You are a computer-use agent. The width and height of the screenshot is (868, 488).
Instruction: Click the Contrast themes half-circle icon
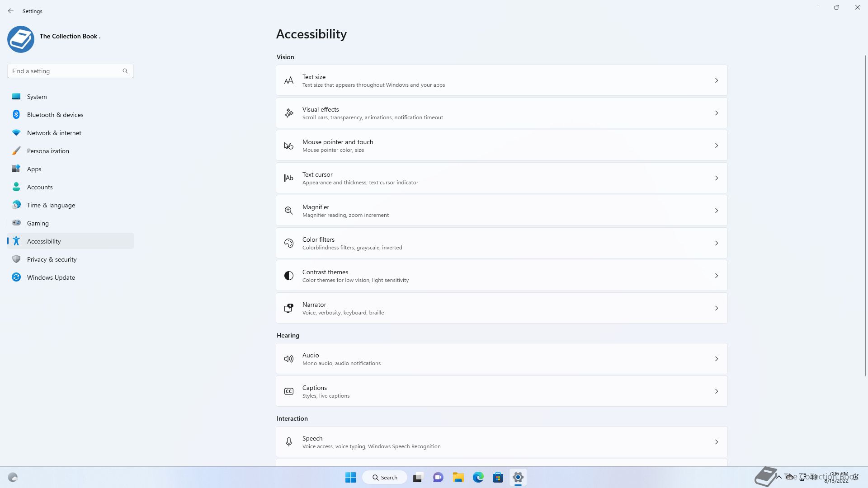[x=289, y=276]
